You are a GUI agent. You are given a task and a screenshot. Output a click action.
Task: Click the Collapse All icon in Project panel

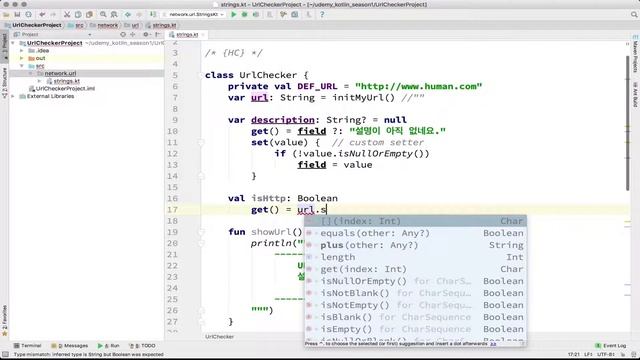(x=133, y=35)
